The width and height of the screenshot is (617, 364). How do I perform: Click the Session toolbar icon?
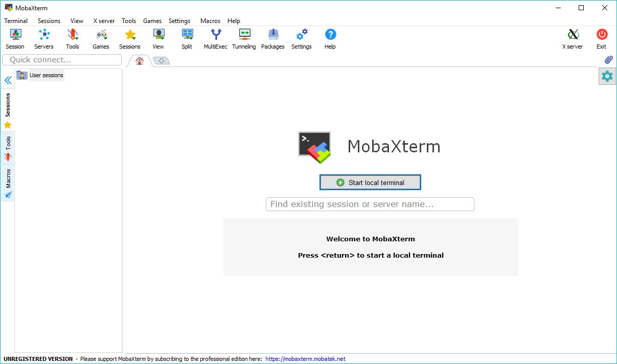[15, 39]
